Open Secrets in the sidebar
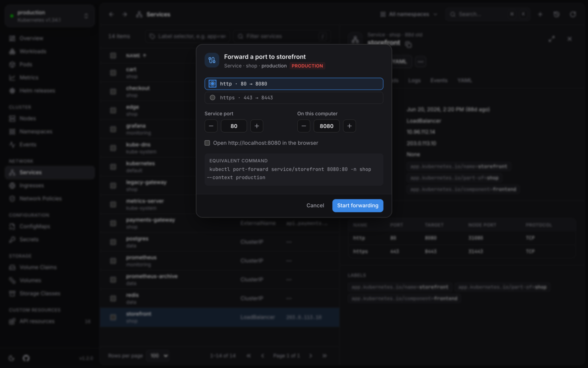This screenshot has width=588, height=368. point(50,239)
